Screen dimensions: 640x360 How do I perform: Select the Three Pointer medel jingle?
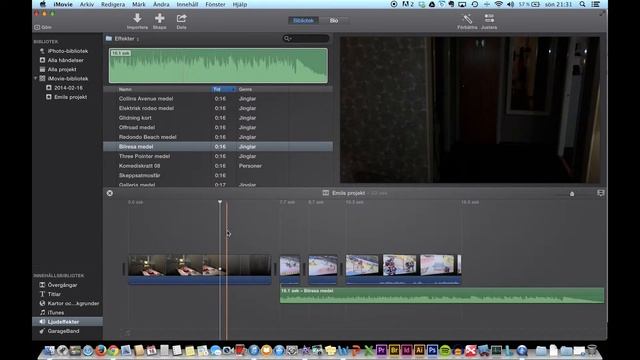click(218, 156)
